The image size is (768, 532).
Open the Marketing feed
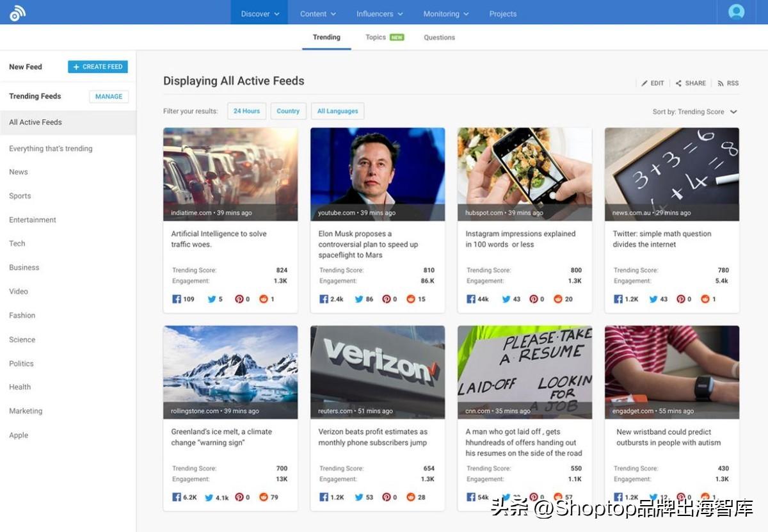coord(26,411)
